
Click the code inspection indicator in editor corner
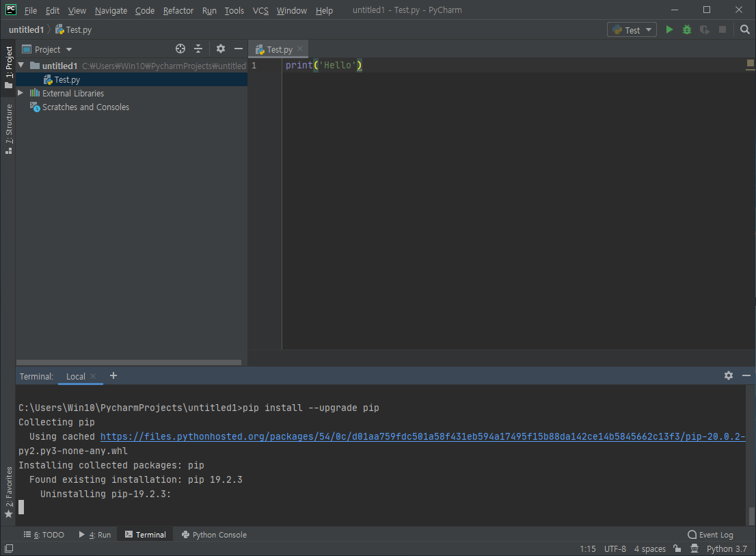click(751, 63)
